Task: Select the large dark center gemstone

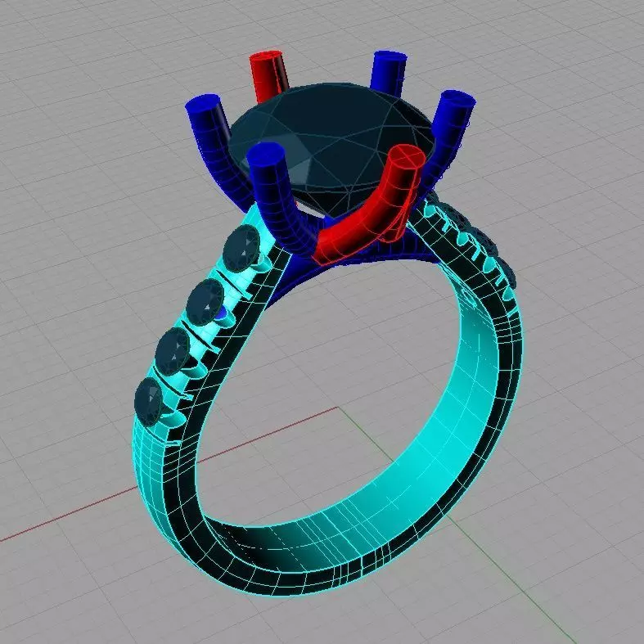Action: click(x=333, y=148)
